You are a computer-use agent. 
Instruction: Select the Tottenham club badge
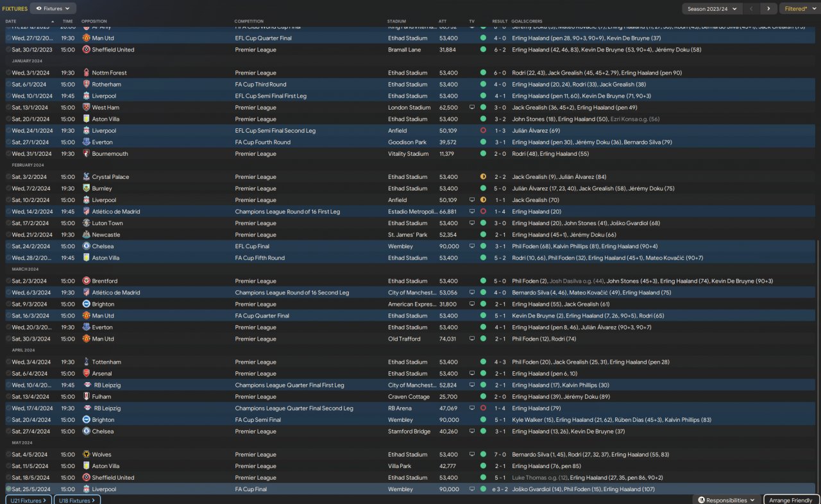click(x=86, y=362)
